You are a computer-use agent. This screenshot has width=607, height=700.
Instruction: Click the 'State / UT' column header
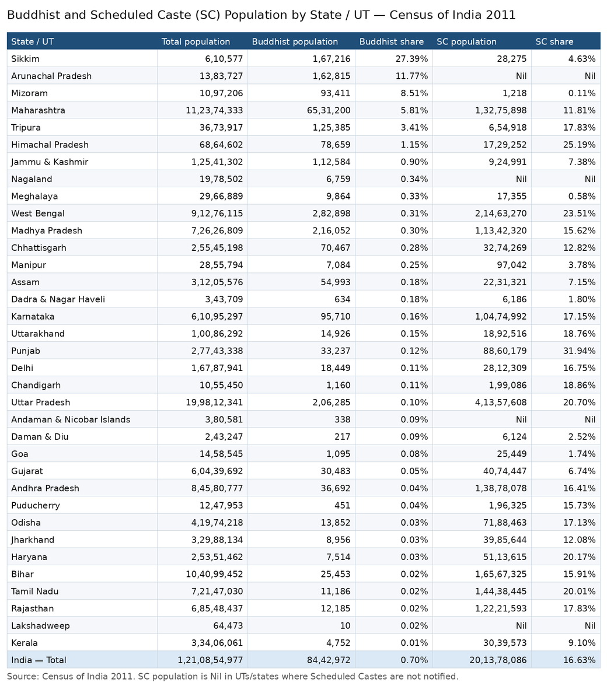[82, 41]
